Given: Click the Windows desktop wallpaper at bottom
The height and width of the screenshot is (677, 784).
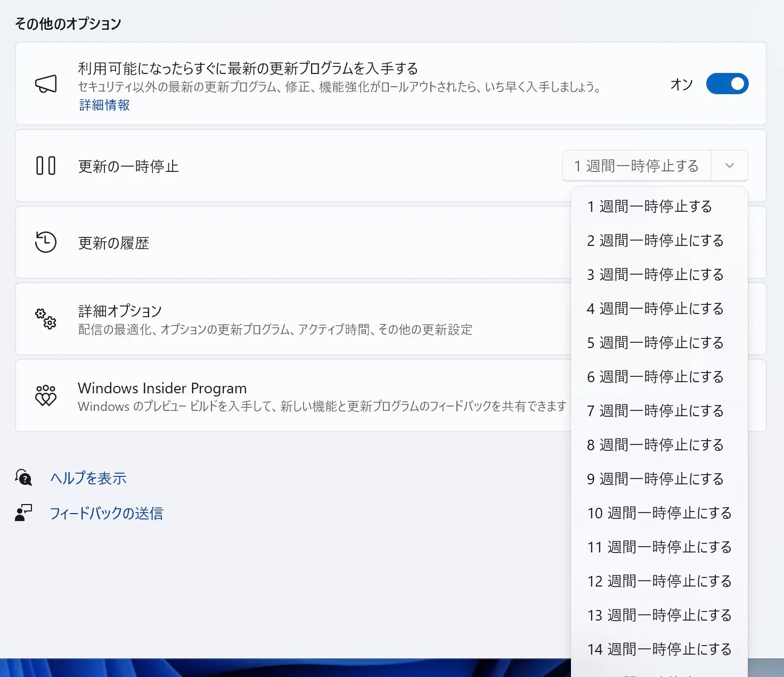Looking at the screenshot, I should 266,668.
